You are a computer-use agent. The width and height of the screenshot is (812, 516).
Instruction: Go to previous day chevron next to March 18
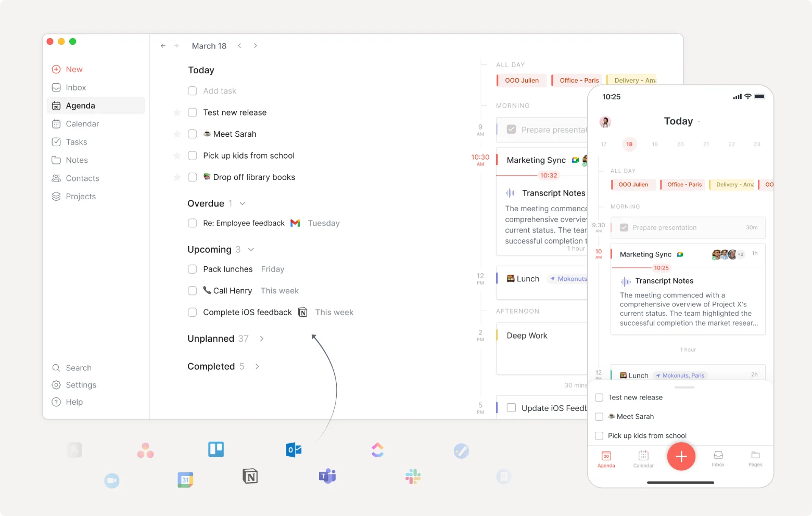click(x=239, y=46)
